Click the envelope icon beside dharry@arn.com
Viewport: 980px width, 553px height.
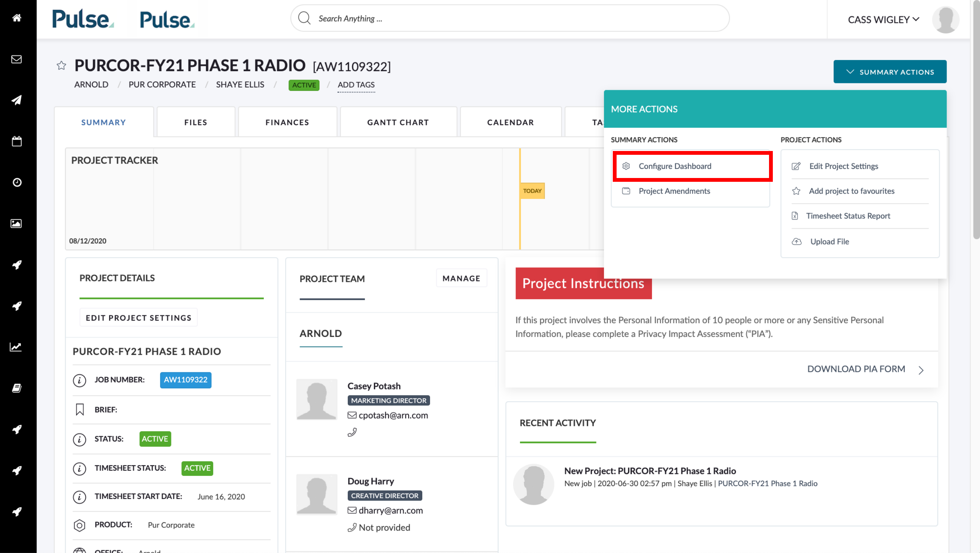coord(352,510)
